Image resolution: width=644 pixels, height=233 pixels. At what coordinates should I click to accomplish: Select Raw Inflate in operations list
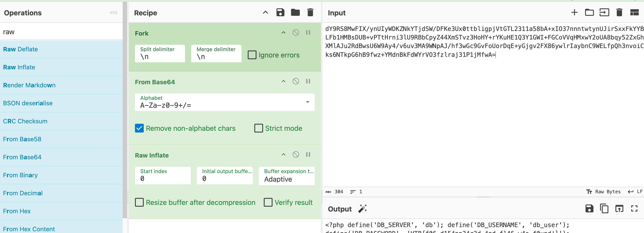(x=61, y=67)
